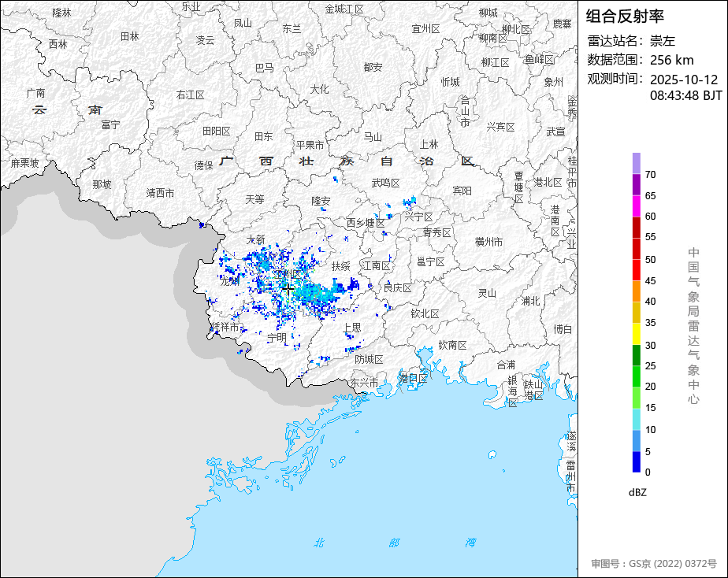
Task: Click the black cross radar station marker
Action: tap(288, 290)
